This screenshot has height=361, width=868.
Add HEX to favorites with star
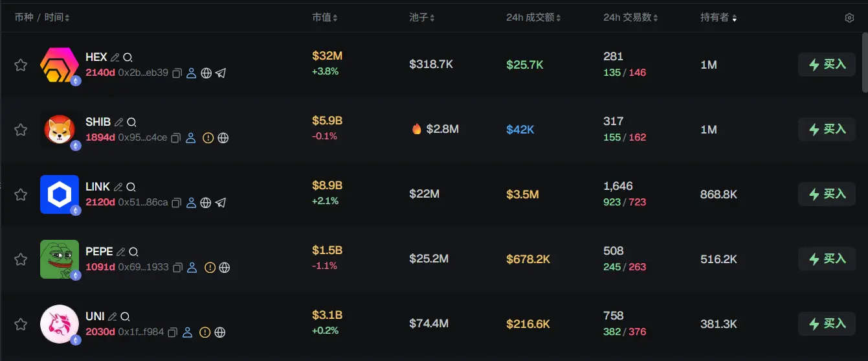(x=21, y=65)
